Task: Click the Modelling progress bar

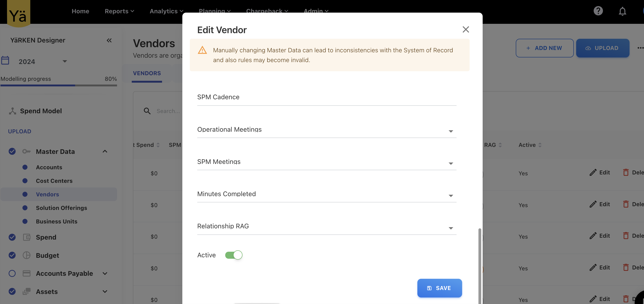Action: (59, 85)
